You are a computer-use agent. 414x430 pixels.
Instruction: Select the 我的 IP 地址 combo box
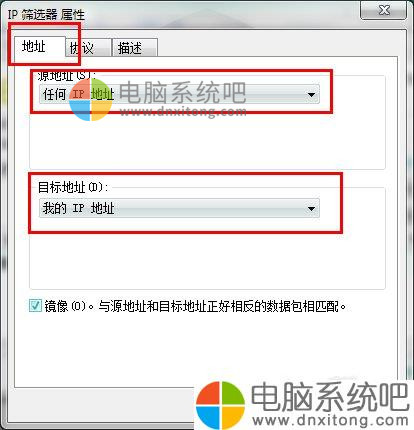(x=179, y=208)
